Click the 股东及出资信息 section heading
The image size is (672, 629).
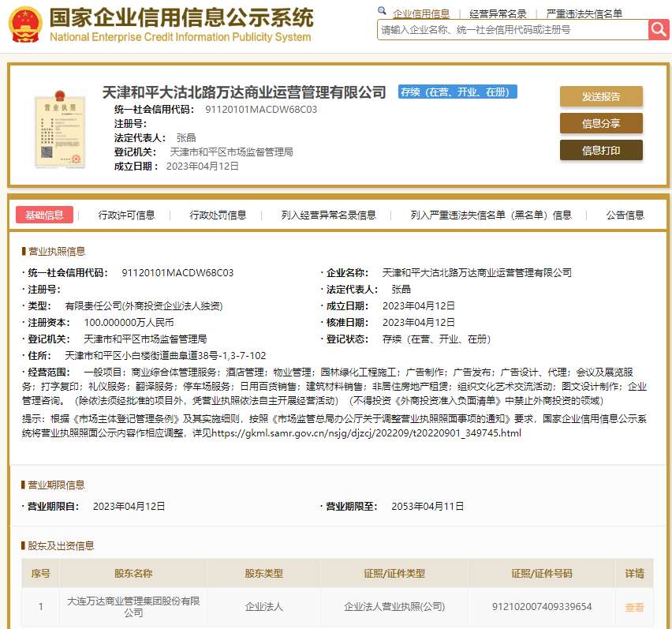click(x=61, y=546)
